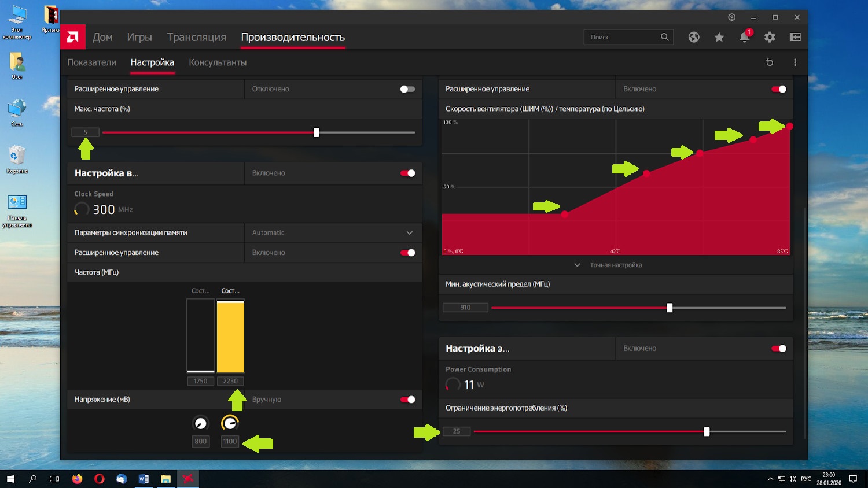Click the acoustic limit slider handle
This screenshot has width=868, height=488.
coord(670,308)
